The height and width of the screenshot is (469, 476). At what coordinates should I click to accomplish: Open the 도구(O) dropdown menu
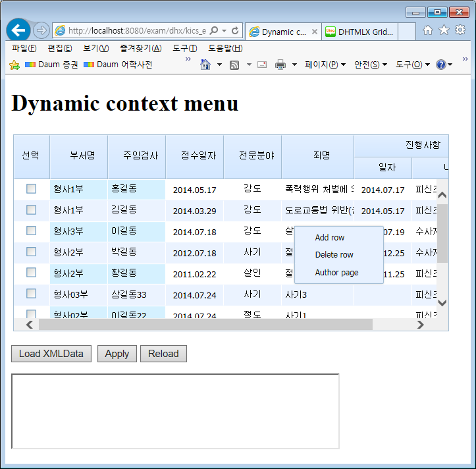pos(413,65)
